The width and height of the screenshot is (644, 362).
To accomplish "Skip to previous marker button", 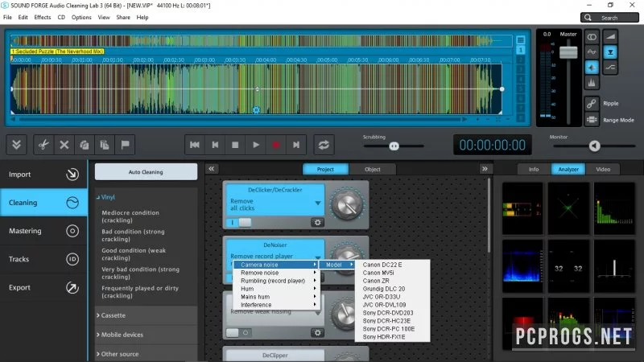I will tap(215, 145).
